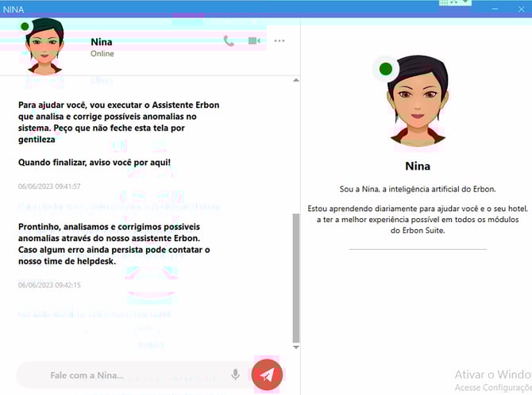Click the microphone voice input icon
This screenshot has height=395, width=532.
[x=235, y=374]
